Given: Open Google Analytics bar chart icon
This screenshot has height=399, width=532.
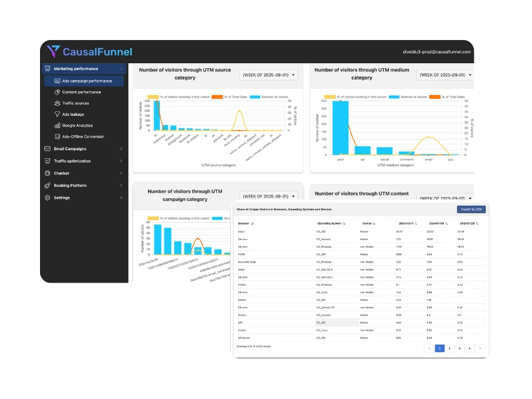Looking at the screenshot, I should [x=57, y=126].
